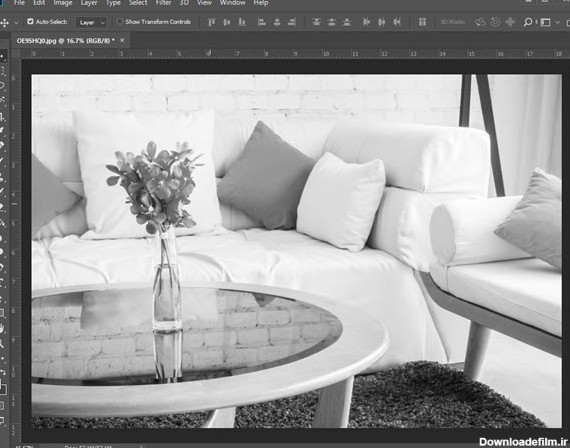Select the Zoom tool in toolbox
The image size is (570, 448).
pos(2,343)
